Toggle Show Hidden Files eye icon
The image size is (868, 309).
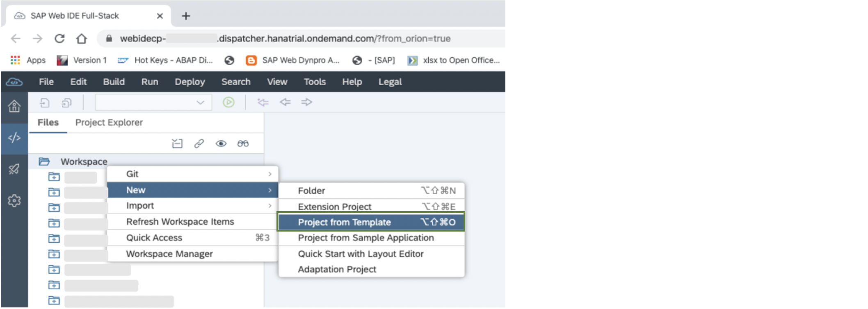pos(221,143)
